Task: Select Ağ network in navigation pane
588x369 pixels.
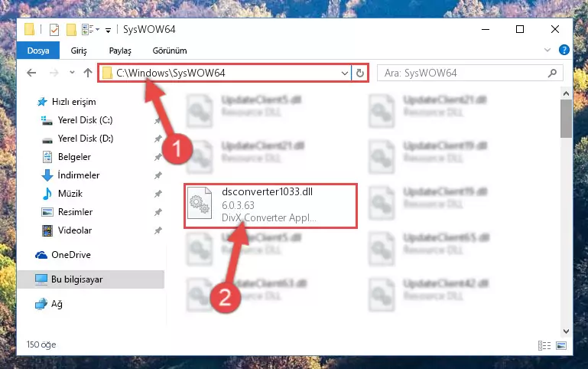Action: (57, 304)
